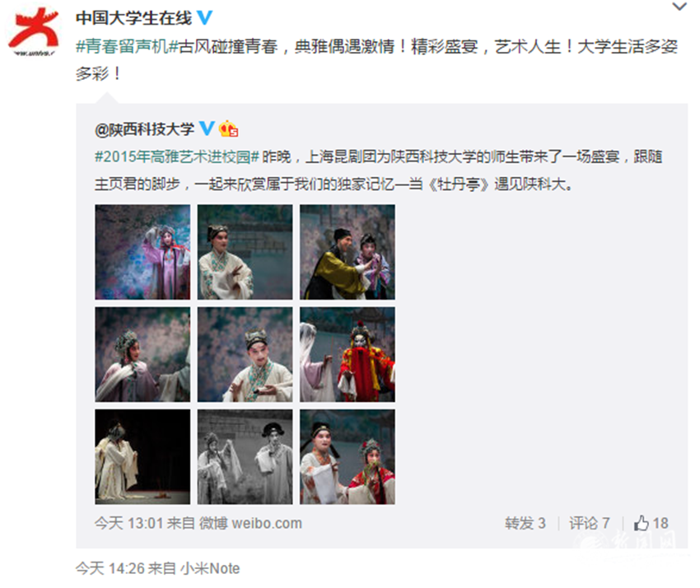Click the blue verified badge beside 中国大学生在线
The width and height of the screenshot is (700, 588).
204,18
